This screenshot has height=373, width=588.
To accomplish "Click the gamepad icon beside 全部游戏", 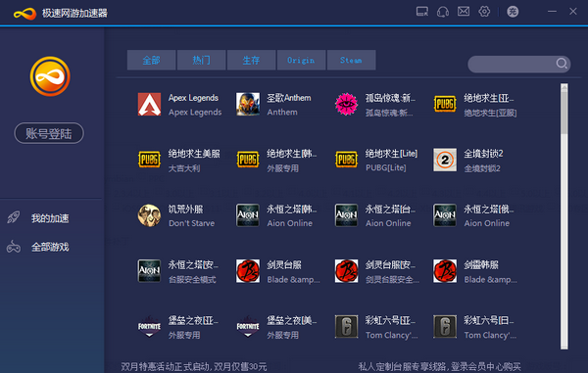I will pyautogui.click(x=14, y=247).
